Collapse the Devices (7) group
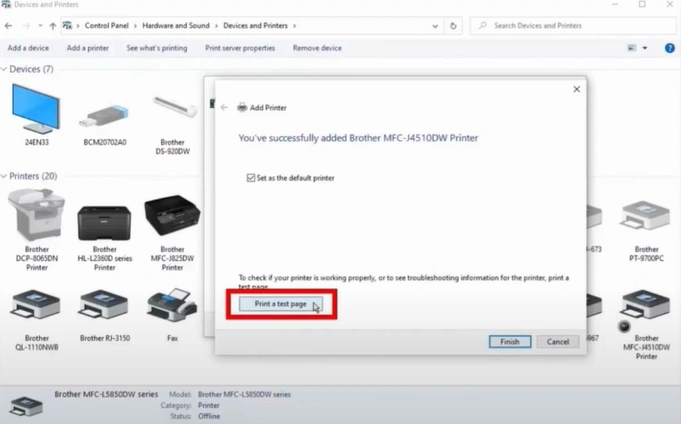Image resolution: width=681 pixels, height=424 pixels. (5, 70)
